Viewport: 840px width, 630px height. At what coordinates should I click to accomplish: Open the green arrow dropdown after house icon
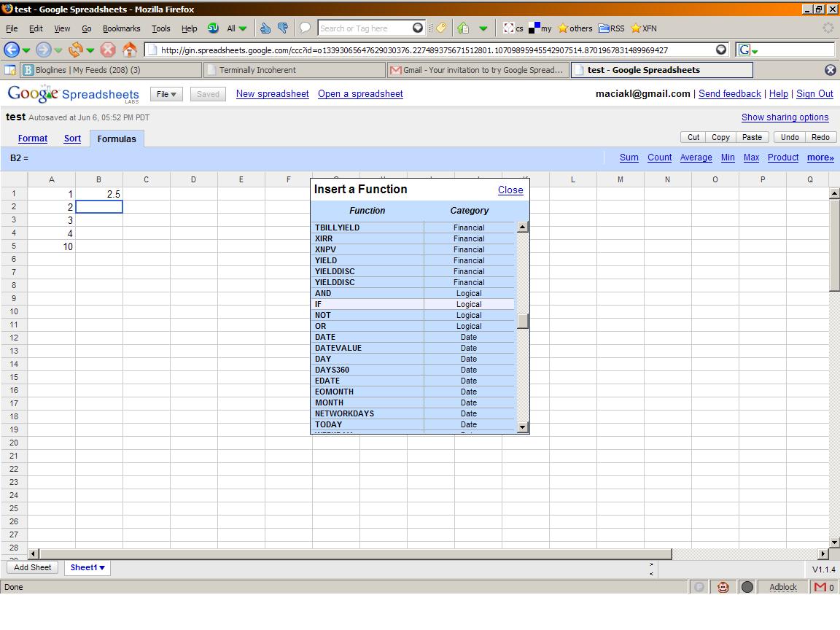(x=483, y=28)
